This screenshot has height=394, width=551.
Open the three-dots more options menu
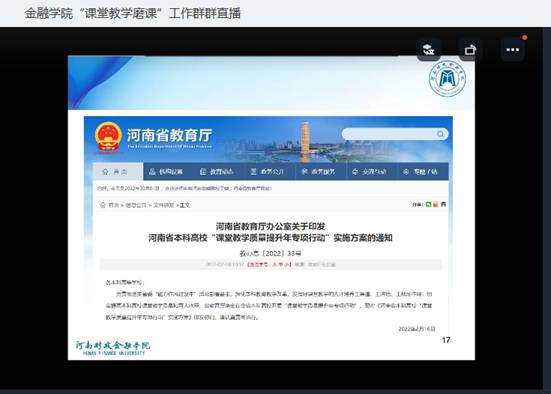click(x=512, y=50)
